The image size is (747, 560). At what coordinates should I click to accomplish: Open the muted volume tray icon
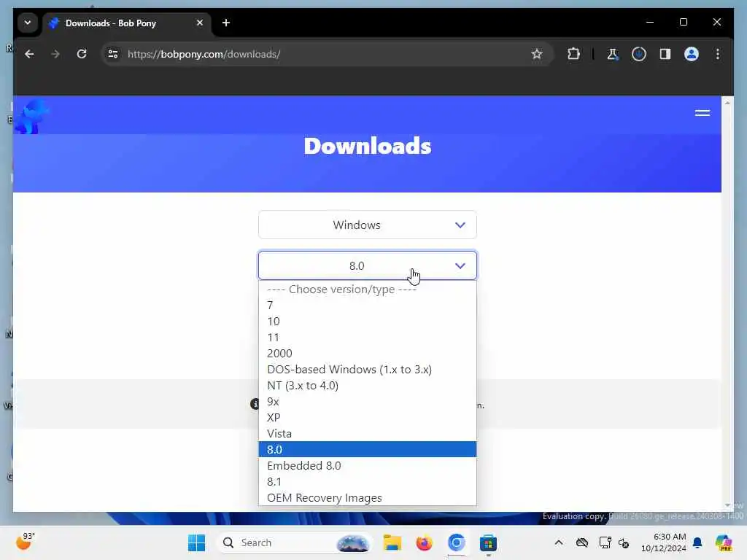[624, 542]
